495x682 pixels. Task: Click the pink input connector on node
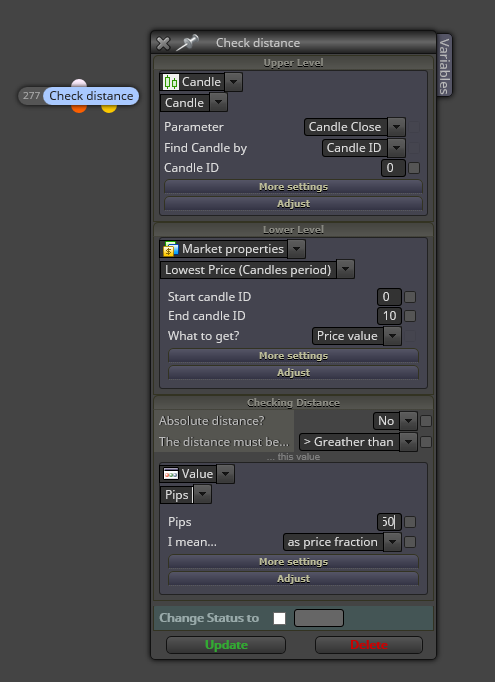[x=79, y=83]
